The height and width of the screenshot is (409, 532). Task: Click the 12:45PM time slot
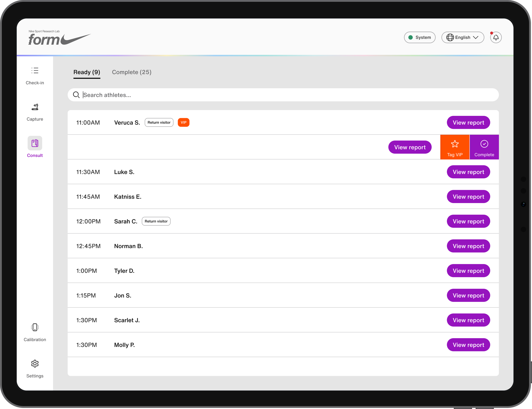(89, 246)
